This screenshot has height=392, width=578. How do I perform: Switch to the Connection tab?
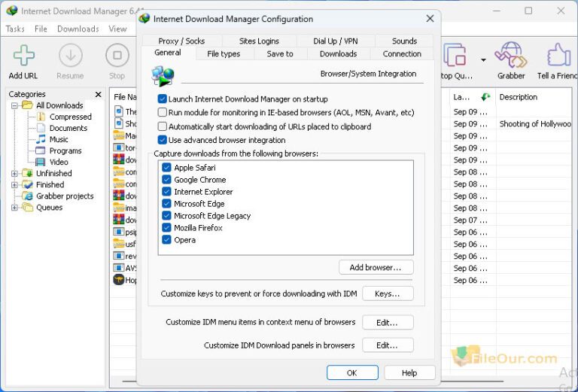tap(402, 53)
